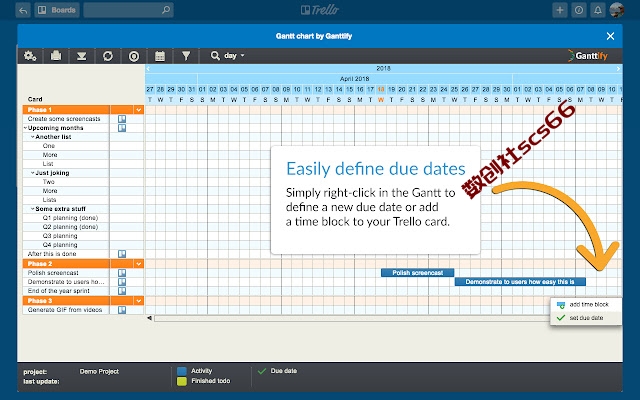Open the Trello information icon

pyautogui.click(x=579, y=10)
